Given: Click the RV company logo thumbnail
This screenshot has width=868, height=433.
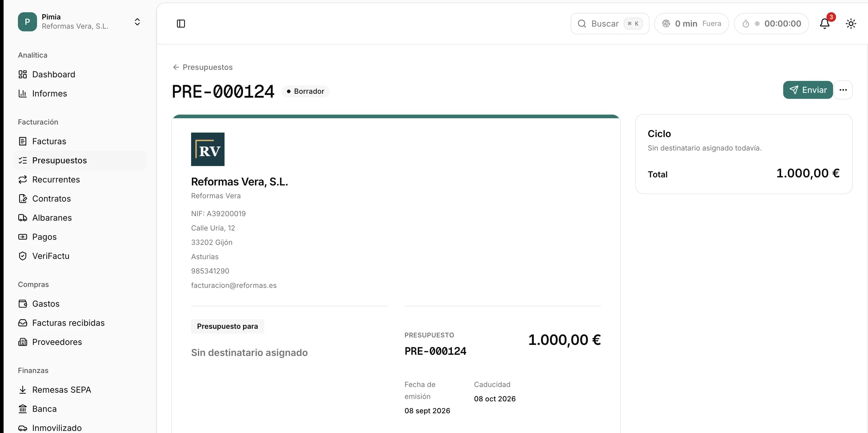Looking at the screenshot, I should coord(208,149).
